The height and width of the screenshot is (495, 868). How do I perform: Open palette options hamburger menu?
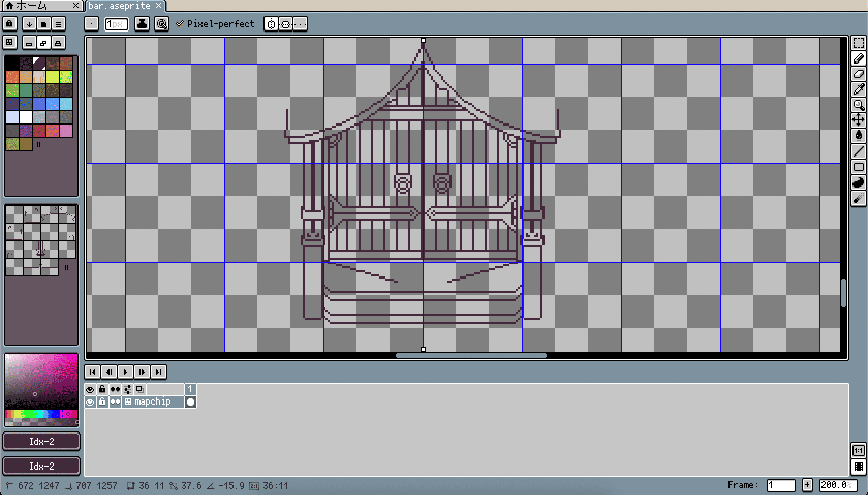point(58,24)
